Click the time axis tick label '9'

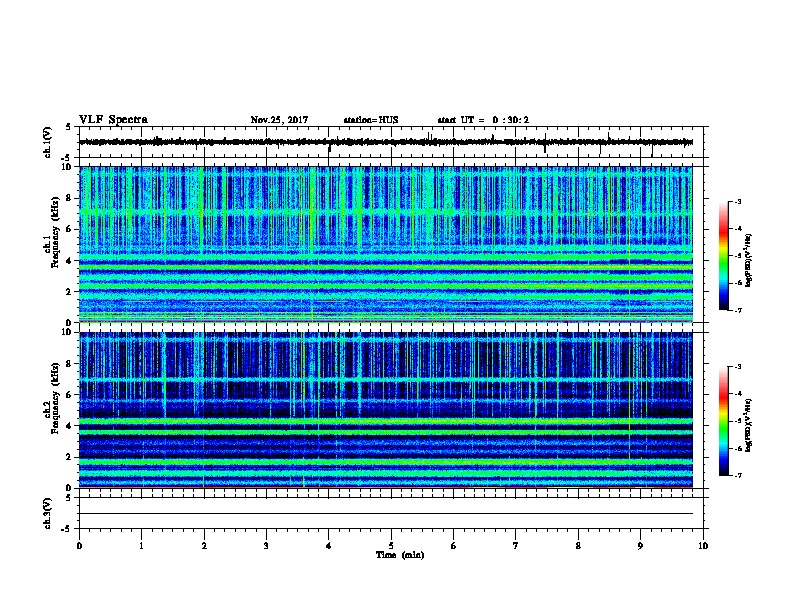point(640,546)
